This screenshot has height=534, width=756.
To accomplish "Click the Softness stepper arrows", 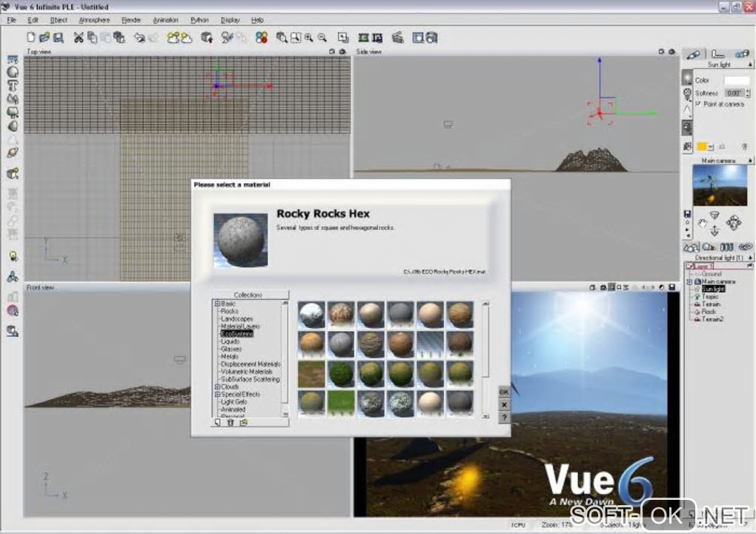I will [748, 93].
